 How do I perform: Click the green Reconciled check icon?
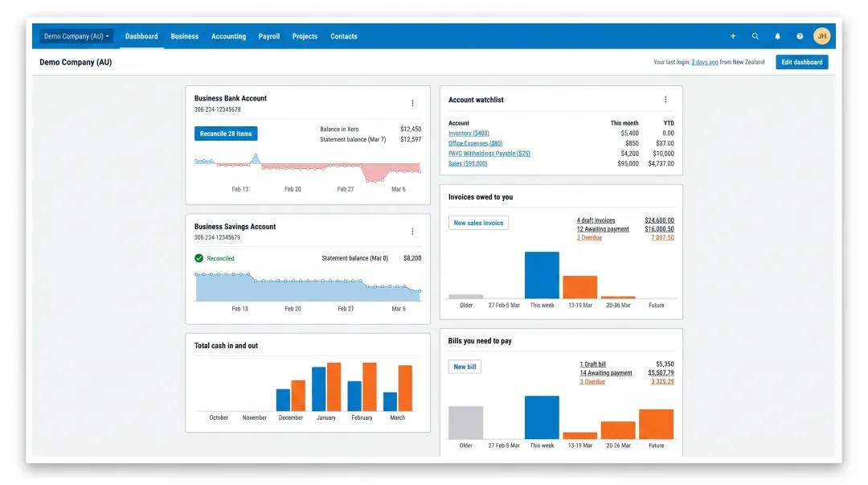pyautogui.click(x=199, y=258)
